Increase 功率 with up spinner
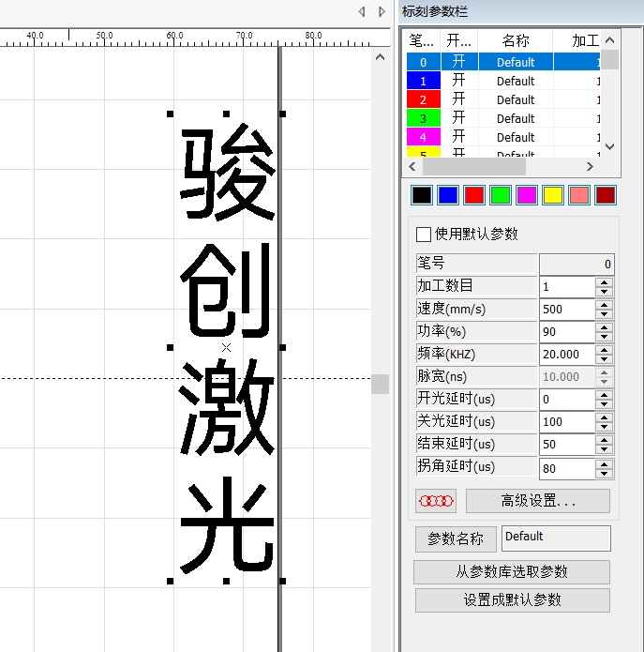Viewport: 644px width, 652px height. pos(604,327)
